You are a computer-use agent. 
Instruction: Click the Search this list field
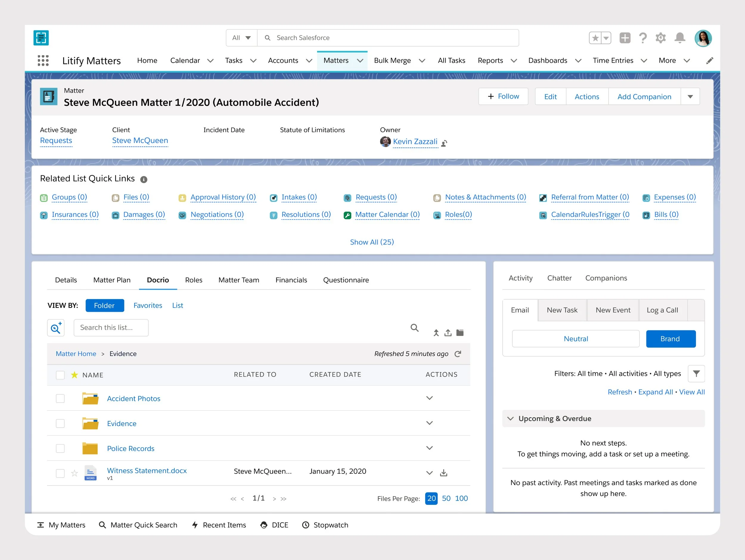(111, 328)
